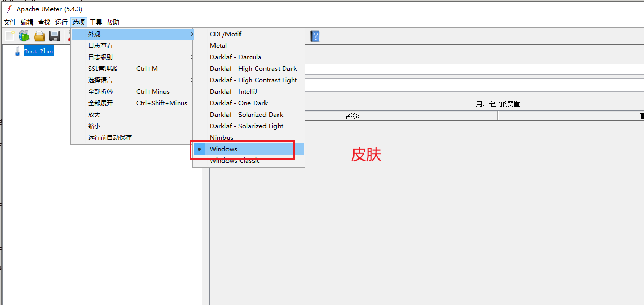Close the 选项 menu in menu bar

point(79,22)
